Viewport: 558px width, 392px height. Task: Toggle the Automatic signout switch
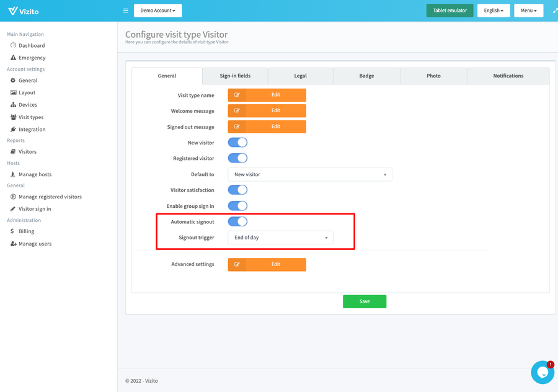tap(237, 221)
